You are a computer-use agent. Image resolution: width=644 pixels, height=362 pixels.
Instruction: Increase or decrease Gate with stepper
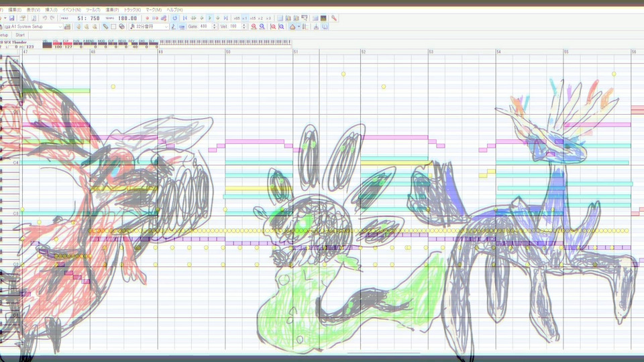215,26
